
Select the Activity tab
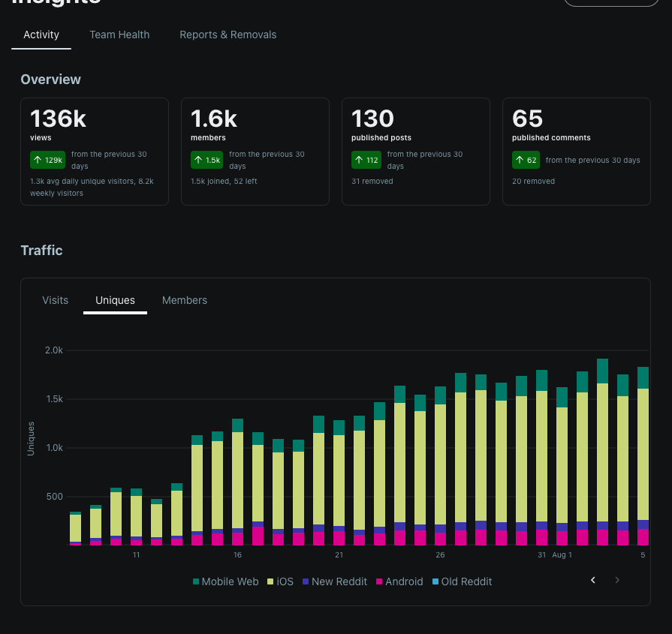click(41, 35)
